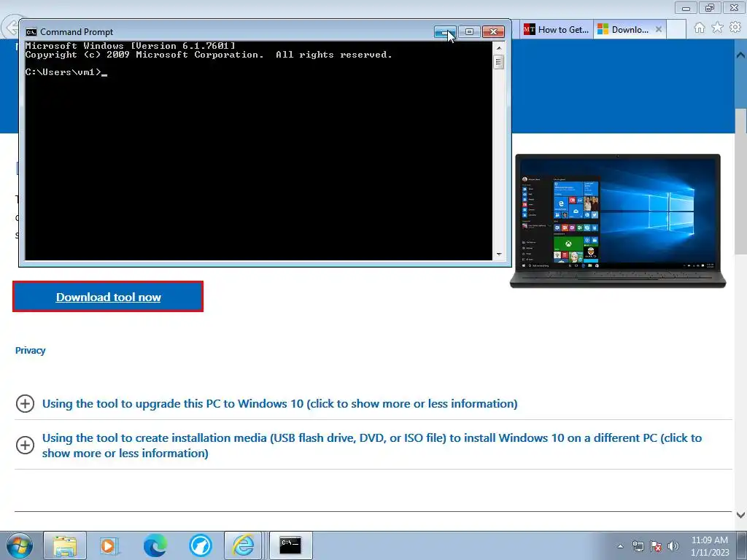Click the C:\Users\vm1> prompt line
Screen dimensions: 747x560
point(66,72)
